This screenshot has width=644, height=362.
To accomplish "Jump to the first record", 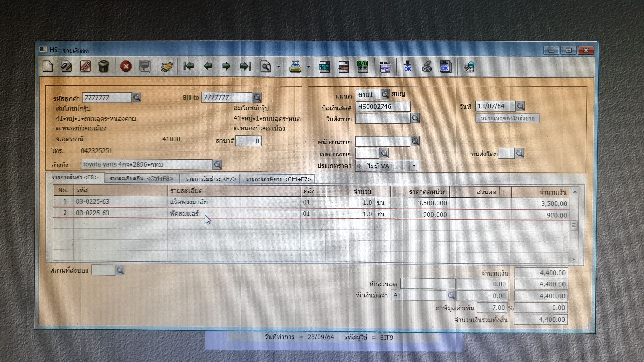I will pyautogui.click(x=189, y=66).
